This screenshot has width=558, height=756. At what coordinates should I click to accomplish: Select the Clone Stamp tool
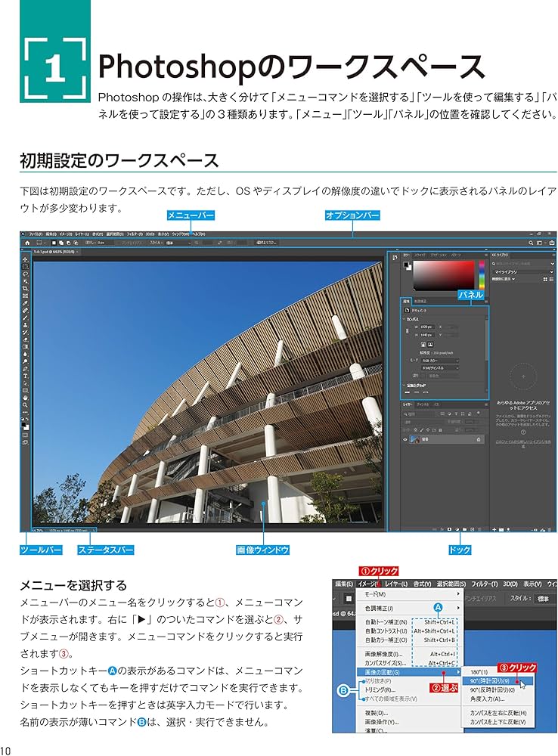coord(25,325)
